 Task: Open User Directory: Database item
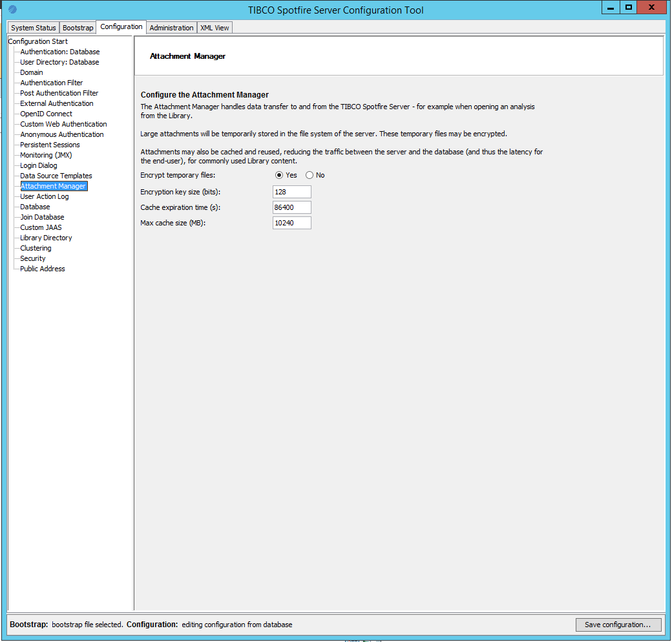pos(59,62)
